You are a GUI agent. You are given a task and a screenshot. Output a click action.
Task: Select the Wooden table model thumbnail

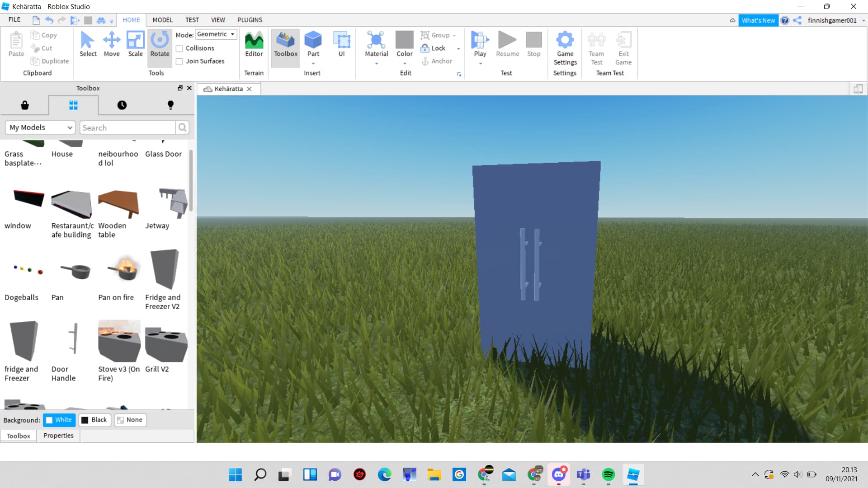click(x=118, y=204)
